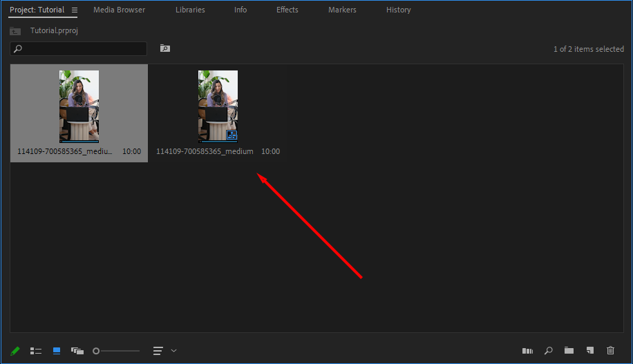Screen dimensions: 633x364
Task: Select the Project: Tutorial tab
Action: coord(37,10)
